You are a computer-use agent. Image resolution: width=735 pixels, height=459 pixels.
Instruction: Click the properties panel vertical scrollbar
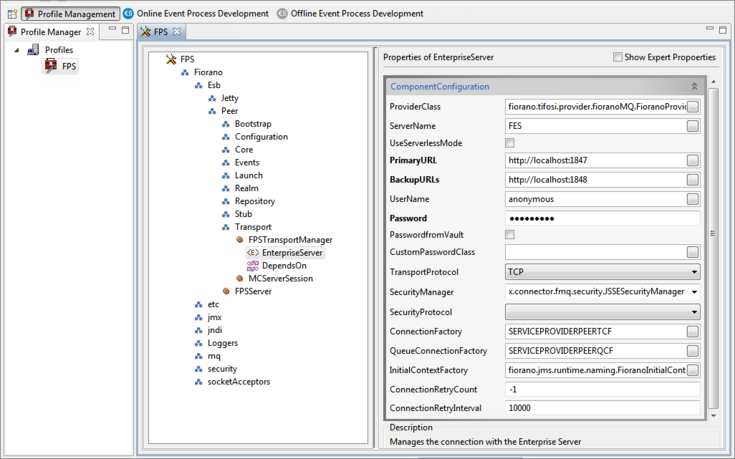point(713,248)
